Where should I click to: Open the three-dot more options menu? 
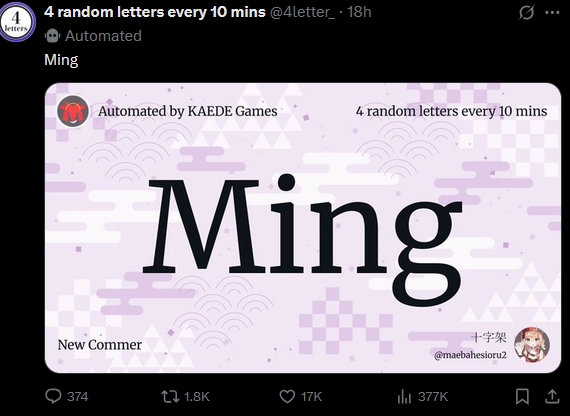pos(553,12)
